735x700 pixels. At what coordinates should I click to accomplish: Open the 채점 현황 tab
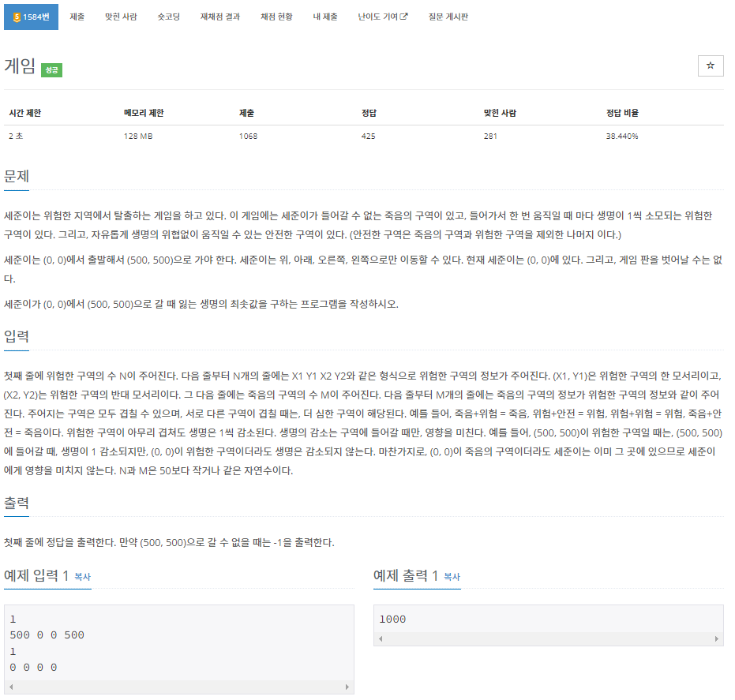(276, 17)
